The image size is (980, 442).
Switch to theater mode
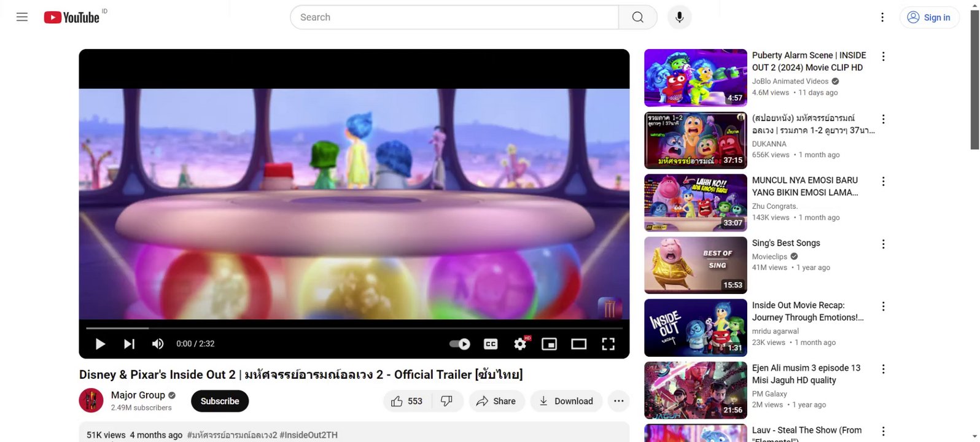(x=578, y=344)
